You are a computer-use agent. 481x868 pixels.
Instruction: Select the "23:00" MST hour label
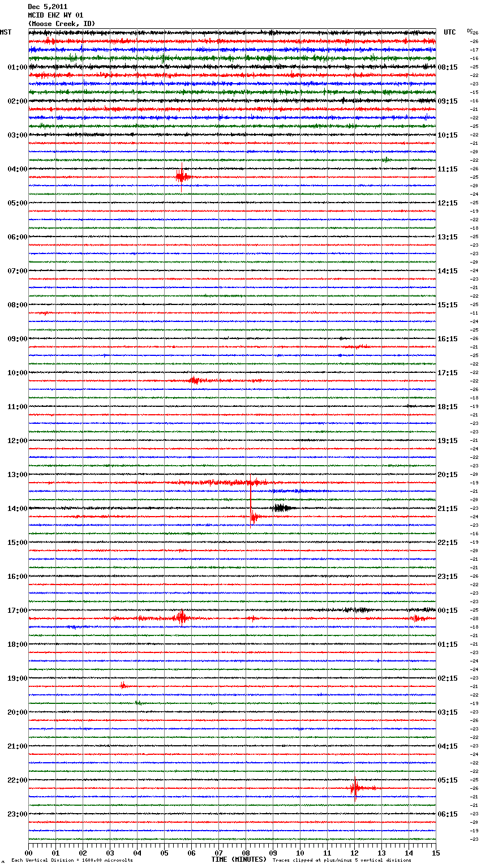18,814
